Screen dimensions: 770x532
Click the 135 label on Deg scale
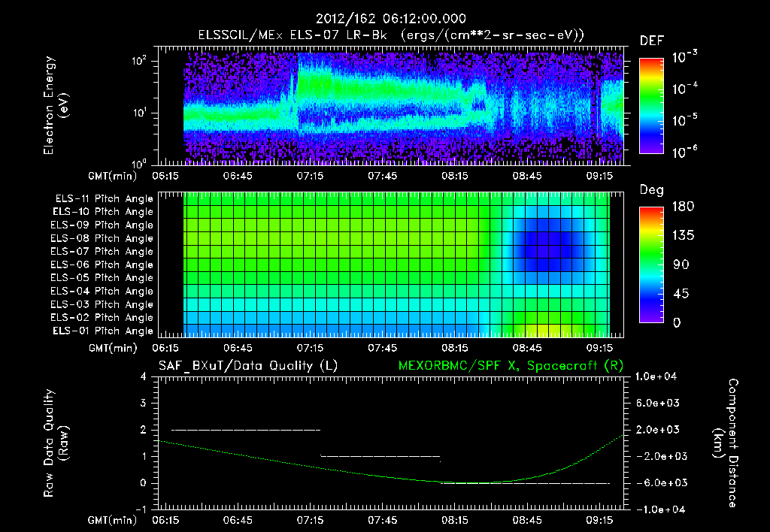click(683, 236)
